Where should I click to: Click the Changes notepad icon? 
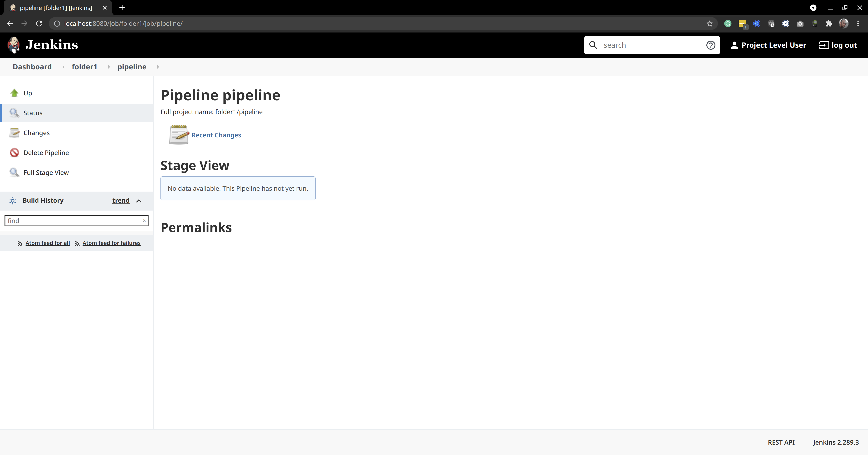click(14, 133)
